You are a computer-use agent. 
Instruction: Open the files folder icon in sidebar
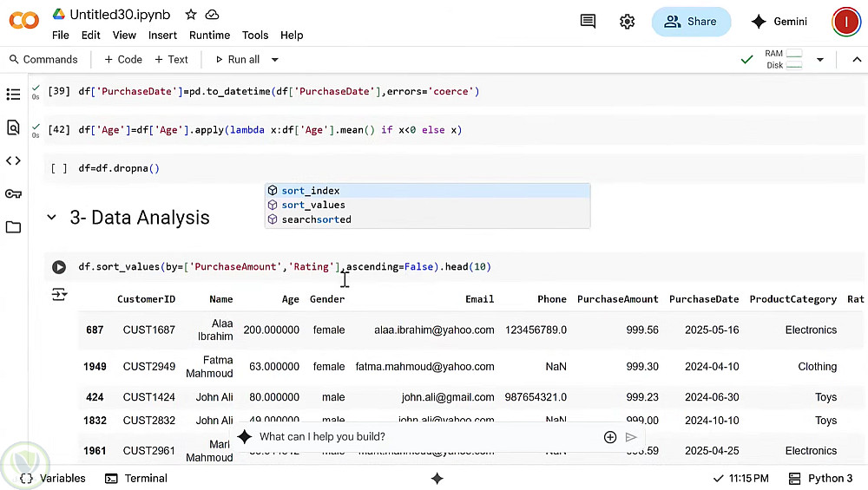pyautogui.click(x=13, y=227)
